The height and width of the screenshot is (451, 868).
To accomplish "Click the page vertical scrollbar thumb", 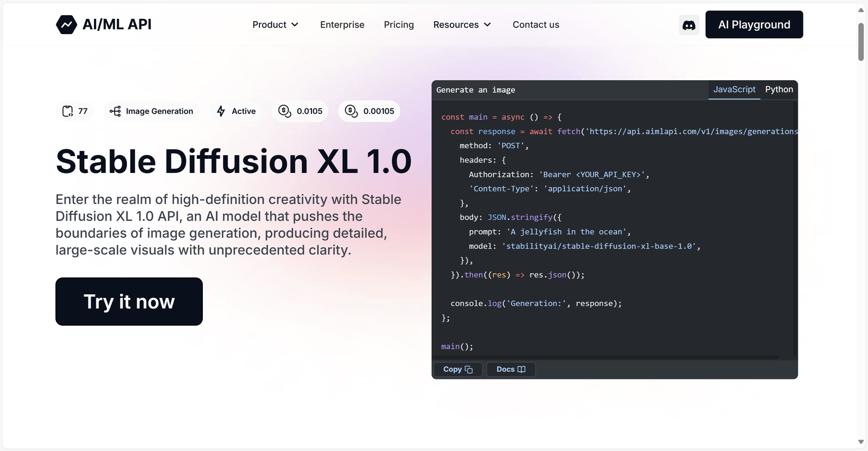I will pyautogui.click(x=861, y=42).
